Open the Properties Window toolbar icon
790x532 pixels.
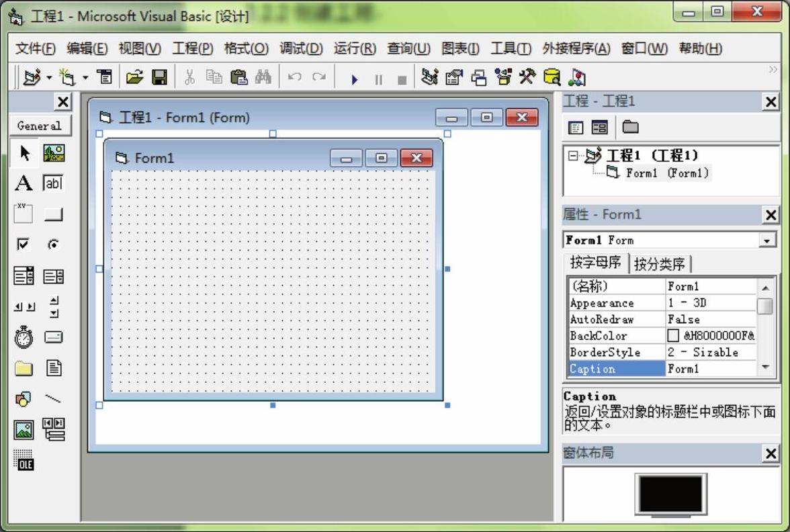click(x=454, y=77)
